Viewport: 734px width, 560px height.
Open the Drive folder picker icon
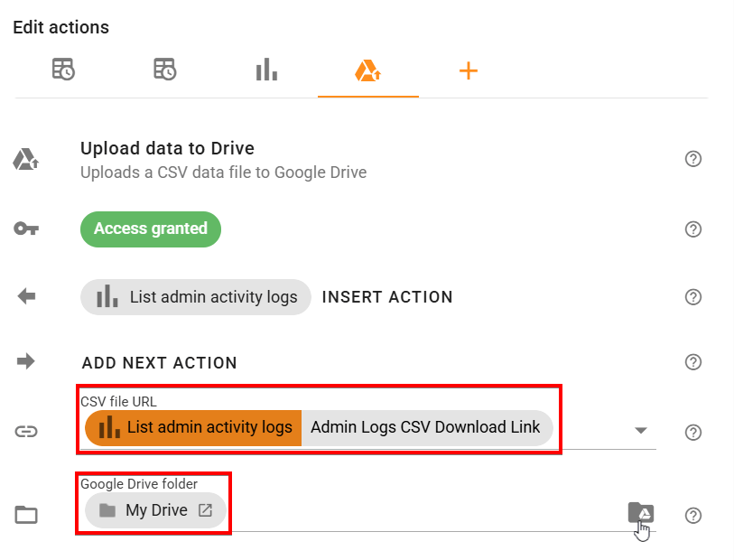pos(639,512)
